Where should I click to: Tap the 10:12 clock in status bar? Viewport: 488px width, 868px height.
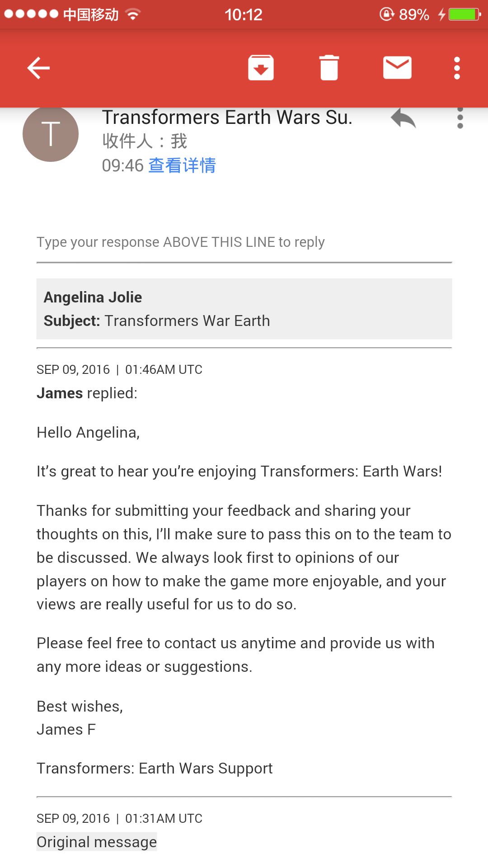point(244,14)
